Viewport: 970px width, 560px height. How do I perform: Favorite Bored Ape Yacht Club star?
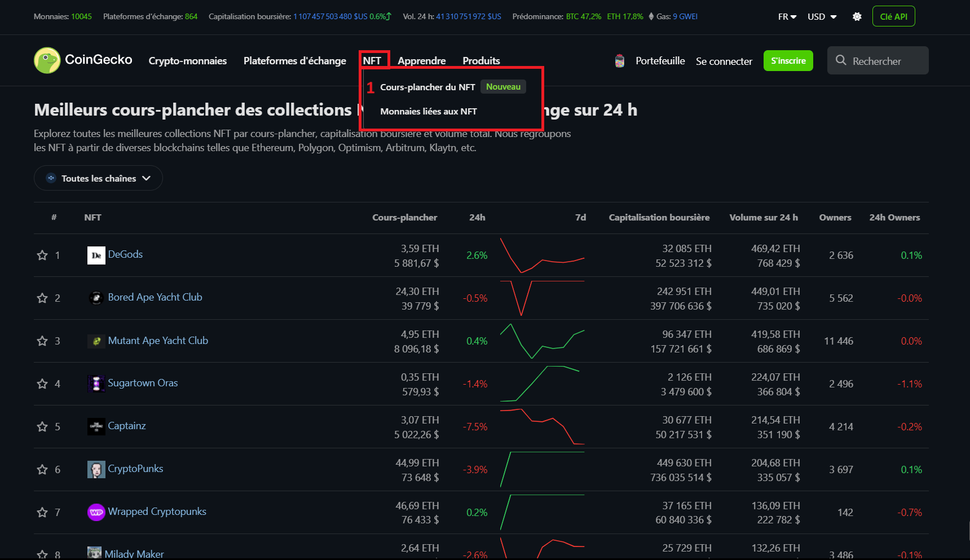pyautogui.click(x=42, y=298)
